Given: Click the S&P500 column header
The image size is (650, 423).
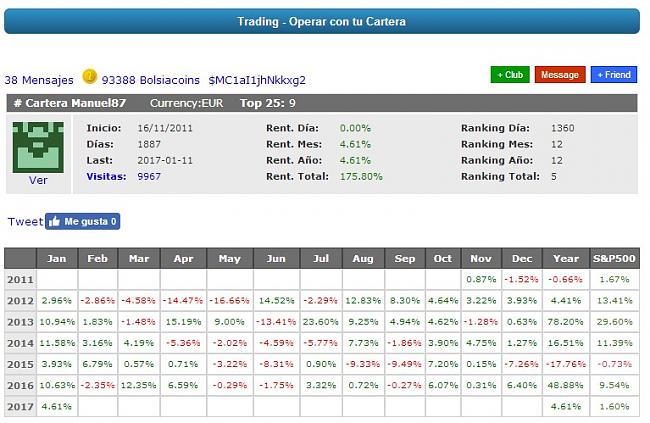Looking at the screenshot, I should tap(614, 258).
